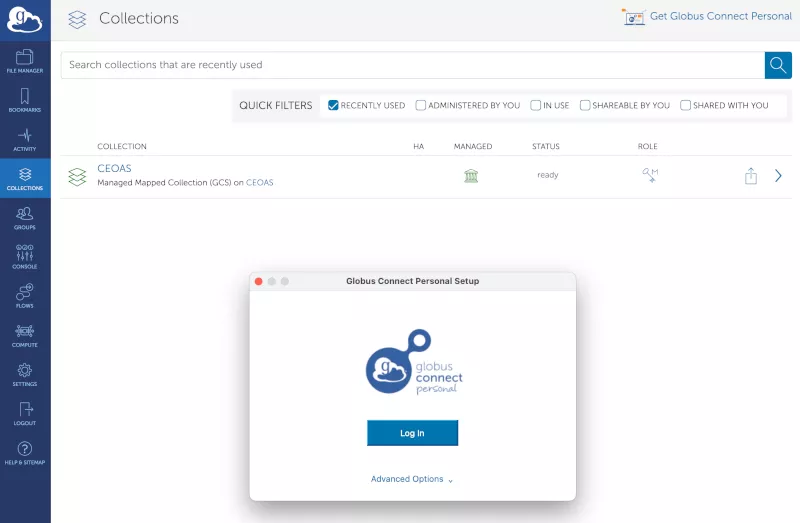Screen dimensions: 800x523
Task: Open Bookmarks in the sidebar
Action: point(24,100)
